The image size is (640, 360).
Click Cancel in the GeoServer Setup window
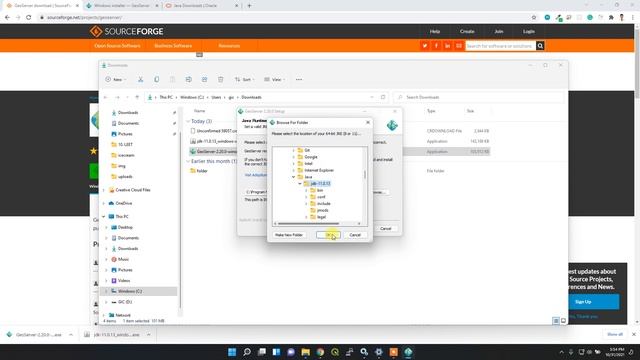pos(386,229)
